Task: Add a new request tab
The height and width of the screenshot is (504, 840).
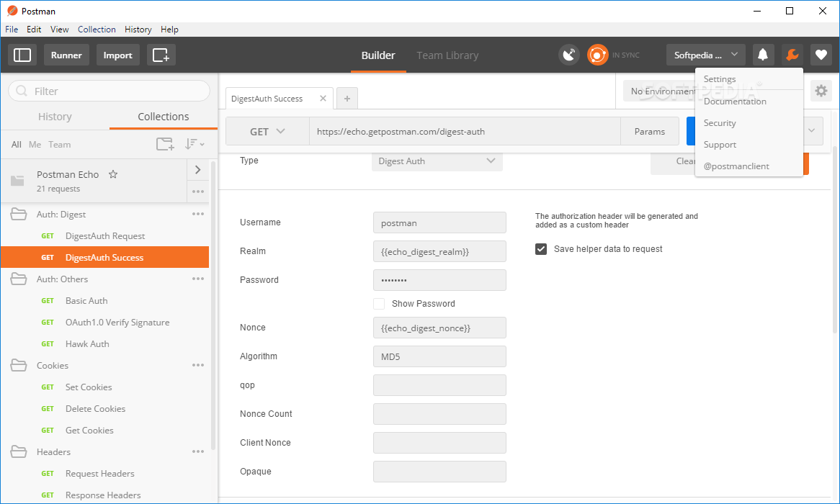Action: pyautogui.click(x=347, y=99)
